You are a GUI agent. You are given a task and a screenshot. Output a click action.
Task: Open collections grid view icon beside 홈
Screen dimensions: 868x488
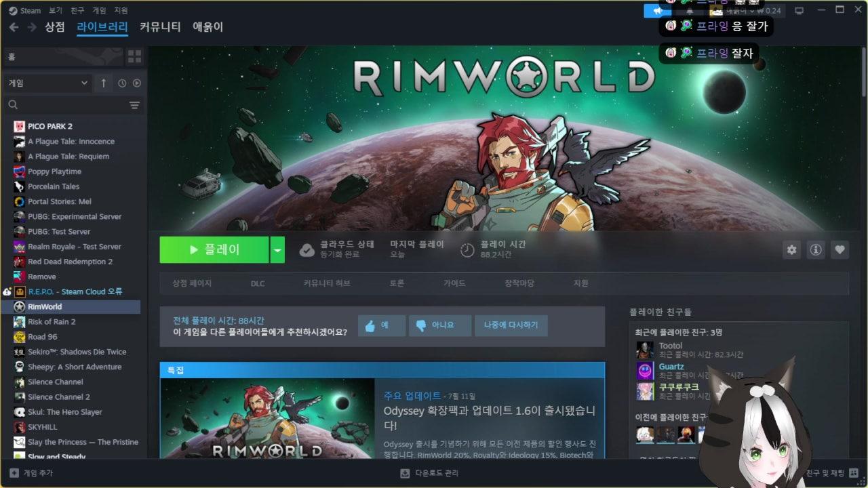[134, 56]
